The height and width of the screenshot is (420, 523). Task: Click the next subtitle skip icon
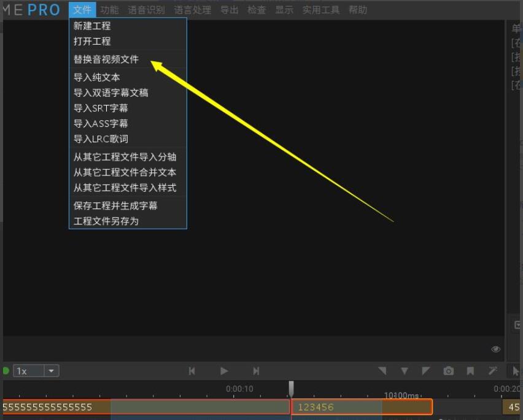(256, 371)
